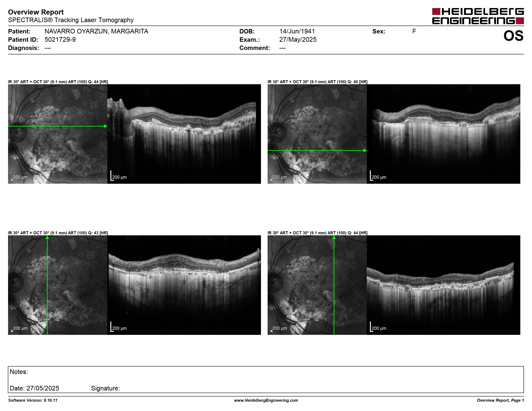The image size is (532, 411).
Task: Open the top-right OCT B-scan image
Action: [444, 134]
